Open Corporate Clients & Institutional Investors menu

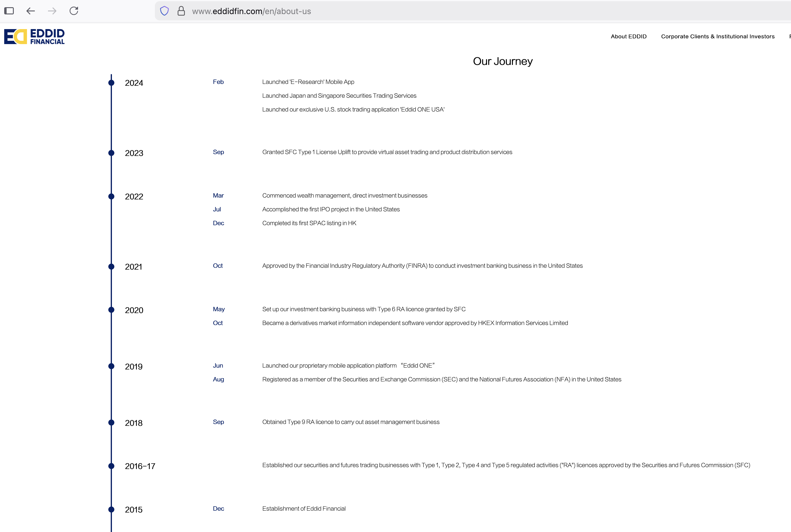click(718, 36)
